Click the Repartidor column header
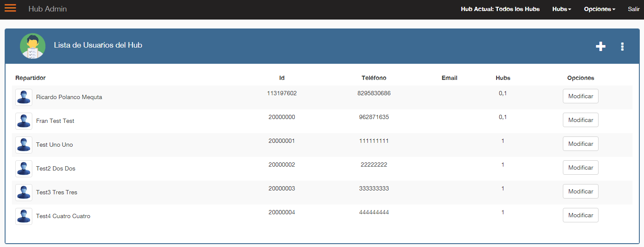Viewport: 644px width, 247px height. pyautogui.click(x=31, y=78)
